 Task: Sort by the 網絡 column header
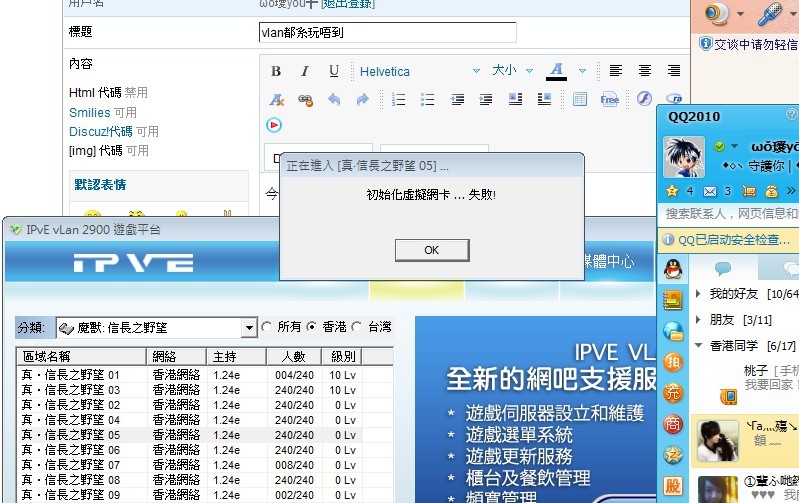pyautogui.click(x=177, y=357)
